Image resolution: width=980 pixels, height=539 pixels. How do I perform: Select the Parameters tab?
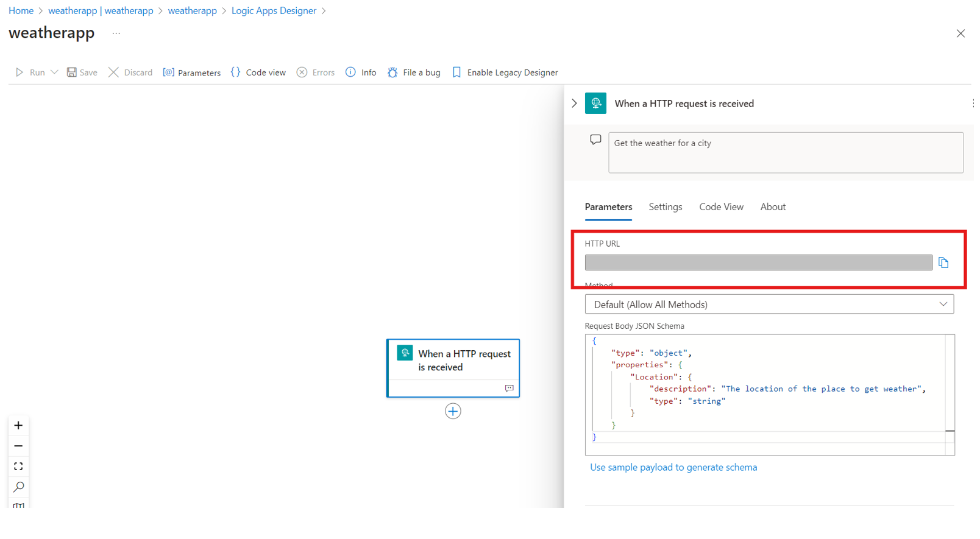608,207
